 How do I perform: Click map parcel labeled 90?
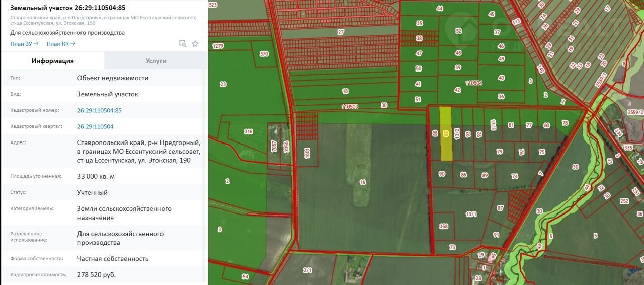(442, 174)
